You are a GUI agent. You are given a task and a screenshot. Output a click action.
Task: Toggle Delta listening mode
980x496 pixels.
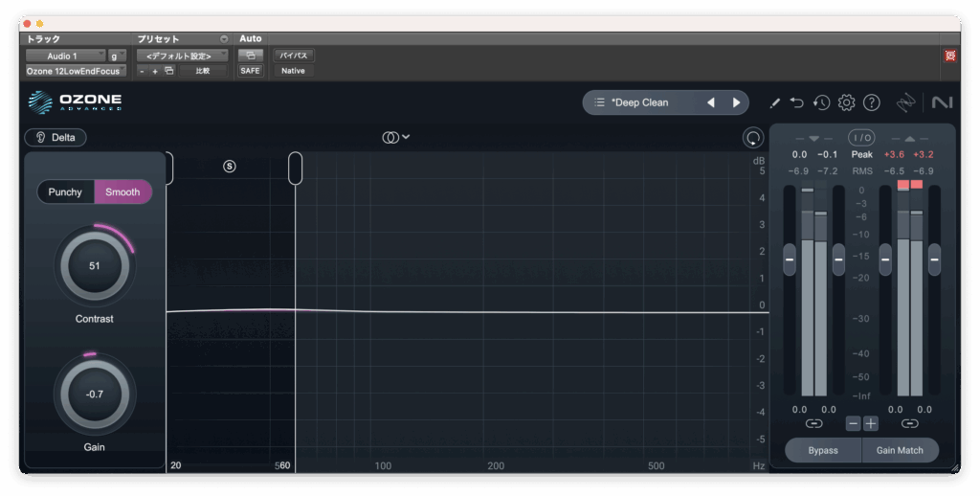(x=56, y=137)
